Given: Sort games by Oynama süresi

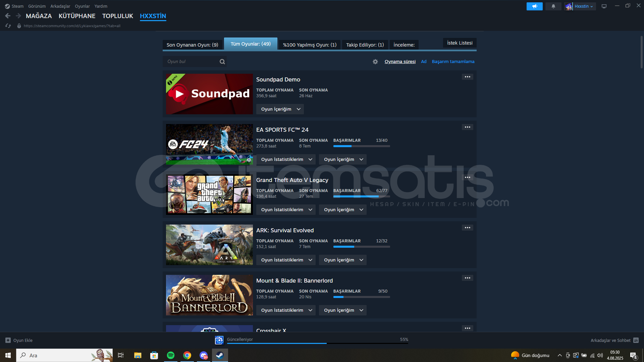Looking at the screenshot, I should tap(400, 62).
